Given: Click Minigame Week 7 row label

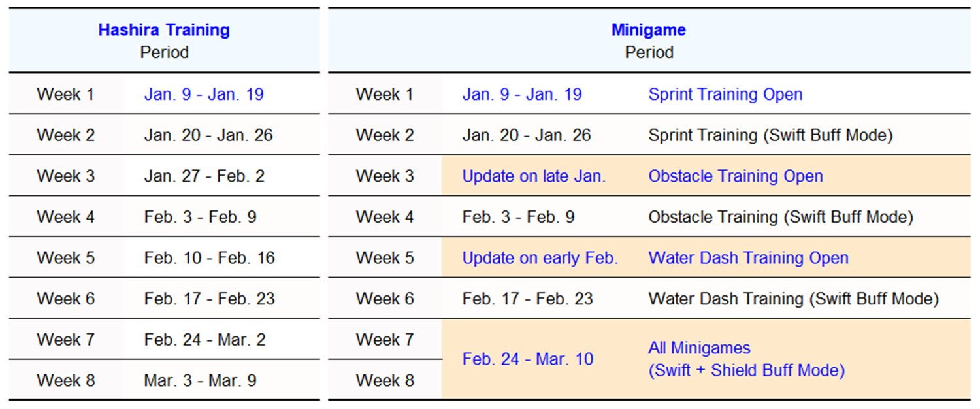Looking at the screenshot, I should click(x=385, y=339).
